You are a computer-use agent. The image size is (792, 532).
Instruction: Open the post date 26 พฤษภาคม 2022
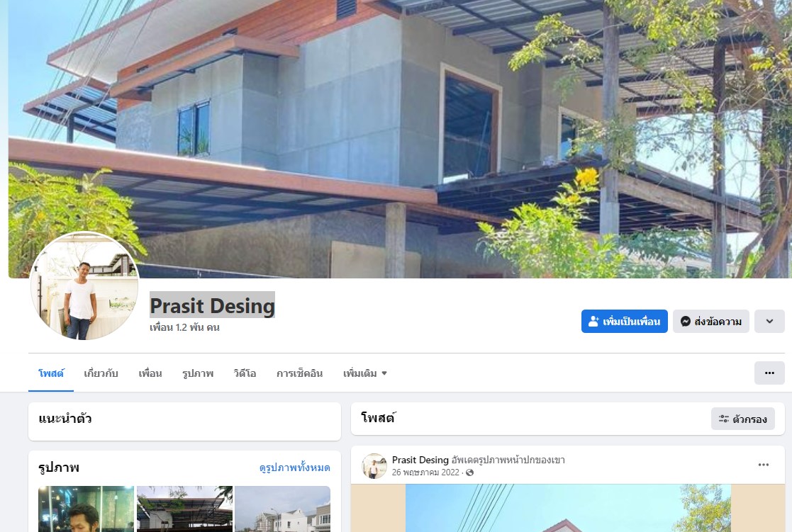point(425,472)
